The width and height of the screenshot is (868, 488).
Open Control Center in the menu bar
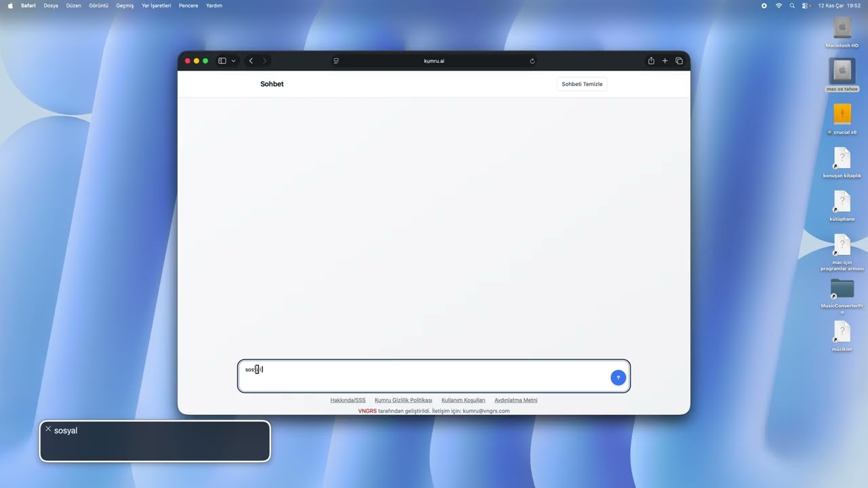click(806, 5)
